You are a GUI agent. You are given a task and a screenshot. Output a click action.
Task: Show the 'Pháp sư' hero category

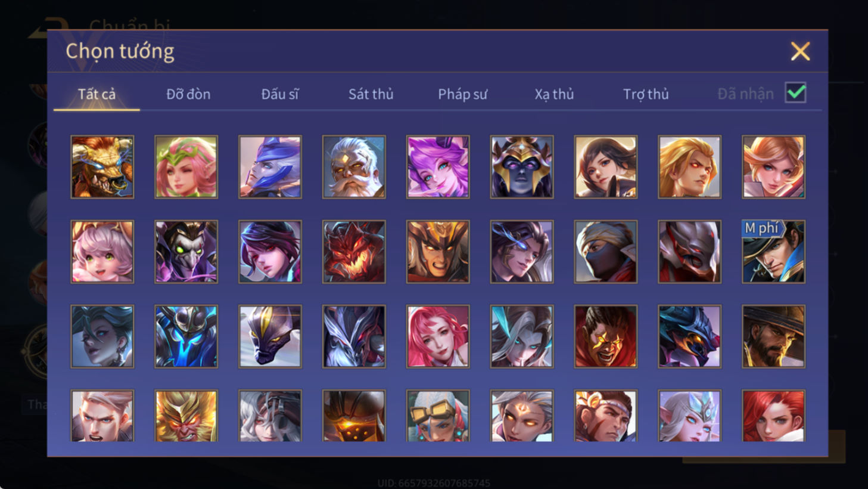coord(462,94)
